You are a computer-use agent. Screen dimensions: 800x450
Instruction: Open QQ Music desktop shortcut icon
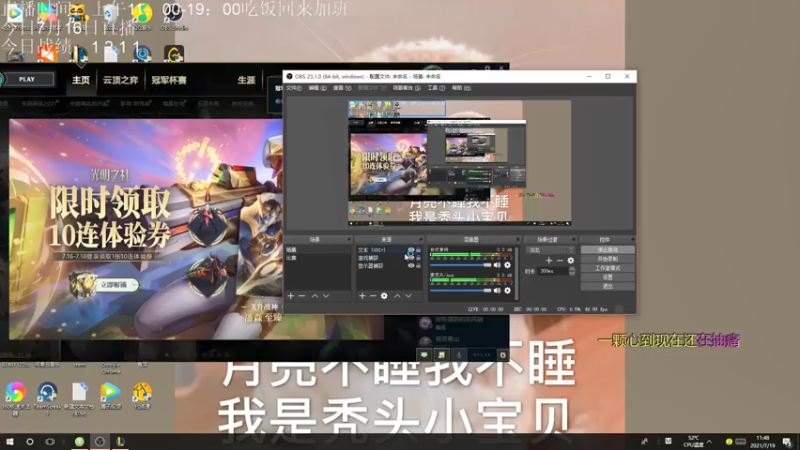[x=142, y=14]
